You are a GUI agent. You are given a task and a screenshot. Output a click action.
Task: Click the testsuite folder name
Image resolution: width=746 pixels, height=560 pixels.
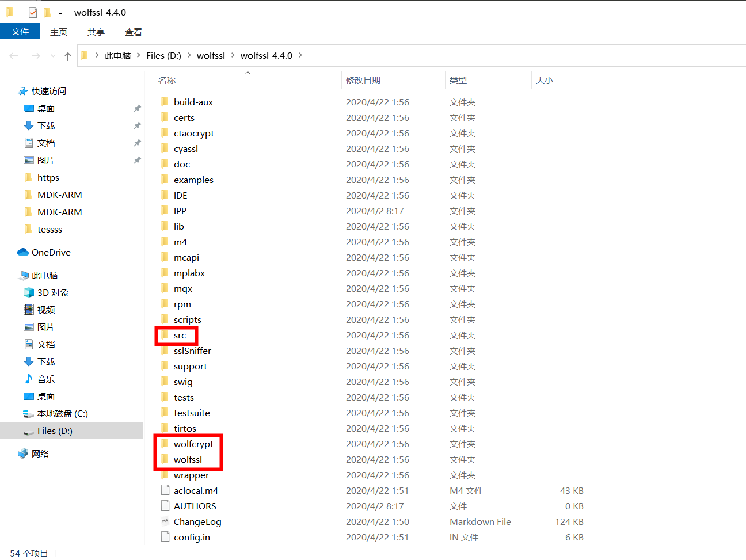192,413
